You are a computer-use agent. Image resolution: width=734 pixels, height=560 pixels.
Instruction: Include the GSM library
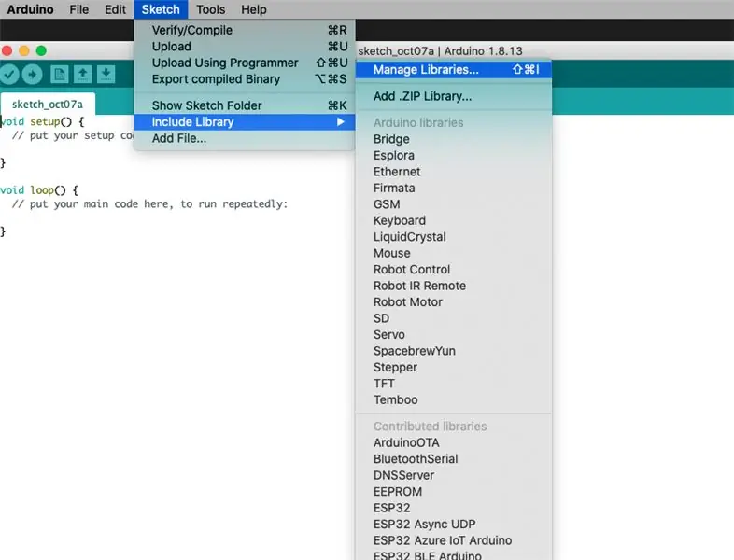(454, 204)
